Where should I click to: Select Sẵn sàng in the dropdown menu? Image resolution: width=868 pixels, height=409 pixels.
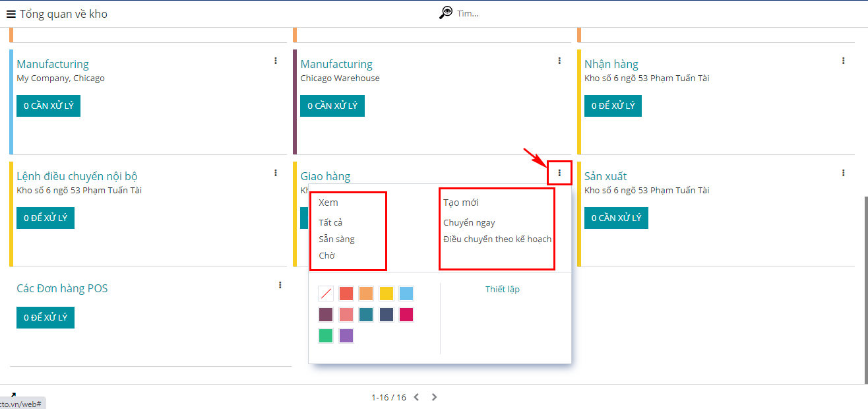tap(336, 239)
